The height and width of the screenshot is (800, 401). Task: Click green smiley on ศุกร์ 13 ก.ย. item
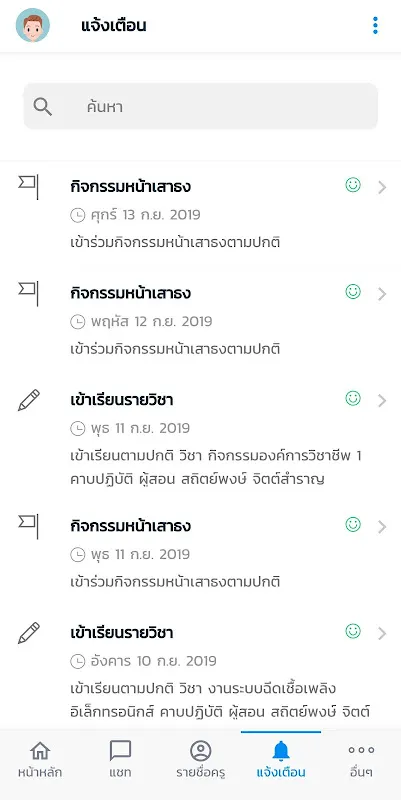(x=353, y=185)
